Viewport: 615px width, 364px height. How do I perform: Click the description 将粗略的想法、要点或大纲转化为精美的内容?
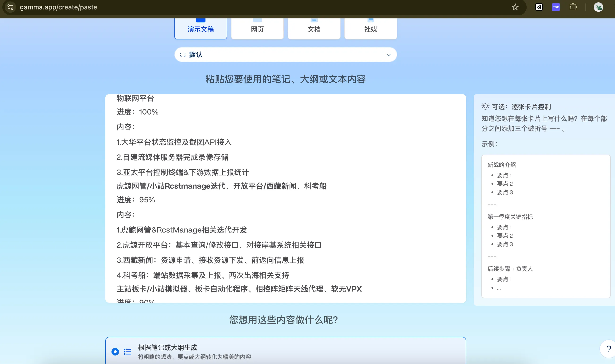pos(194,357)
